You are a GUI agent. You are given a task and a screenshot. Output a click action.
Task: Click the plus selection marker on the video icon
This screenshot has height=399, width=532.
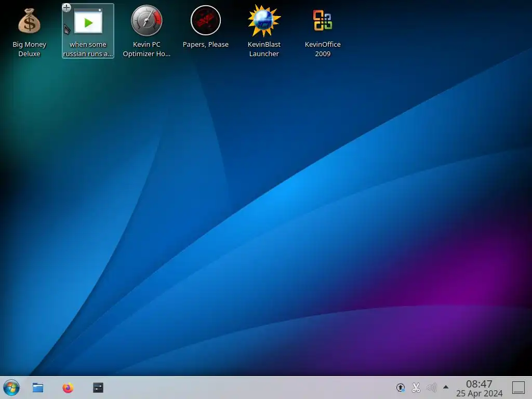pos(66,7)
